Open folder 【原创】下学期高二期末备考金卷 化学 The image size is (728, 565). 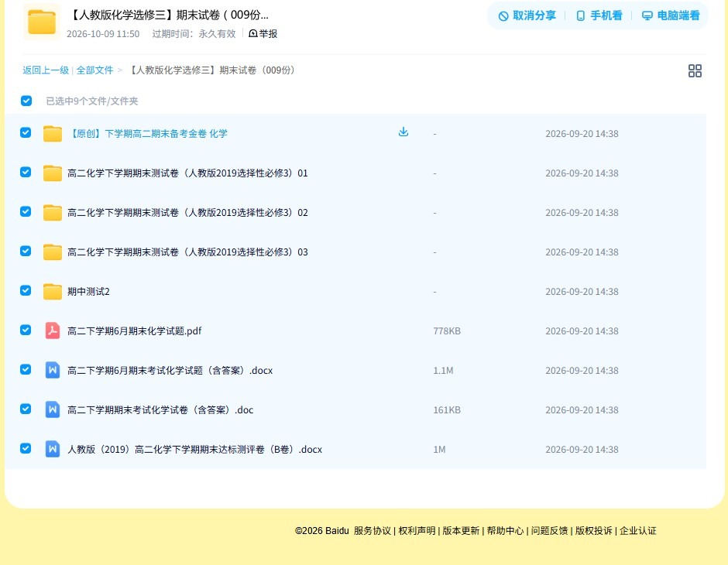pos(148,134)
